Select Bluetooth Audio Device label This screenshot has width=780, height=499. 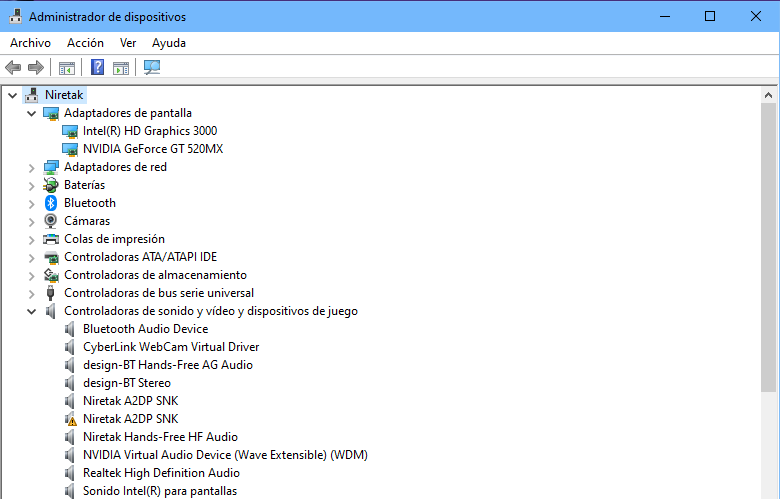pyautogui.click(x=145, y=329)
